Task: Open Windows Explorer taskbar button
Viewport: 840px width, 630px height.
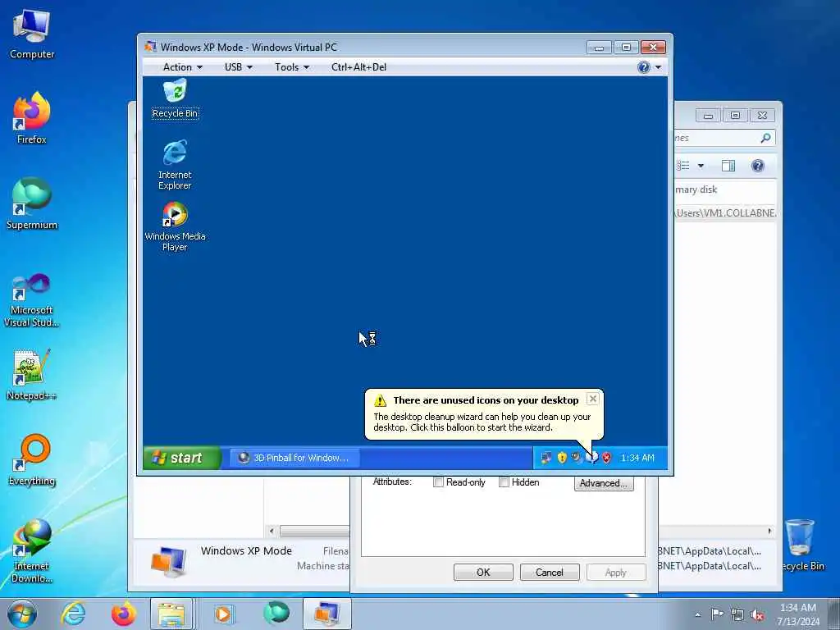Action: coord(171,614)
